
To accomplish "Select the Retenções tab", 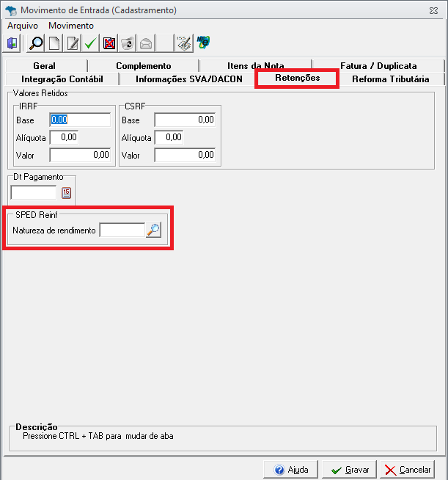I will coord(297,78).
